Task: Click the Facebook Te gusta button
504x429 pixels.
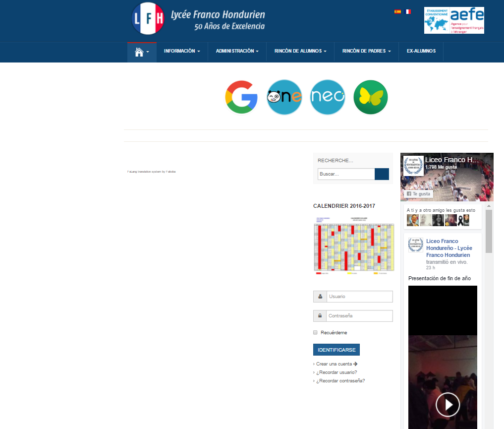Action: [x=418, y=193]
